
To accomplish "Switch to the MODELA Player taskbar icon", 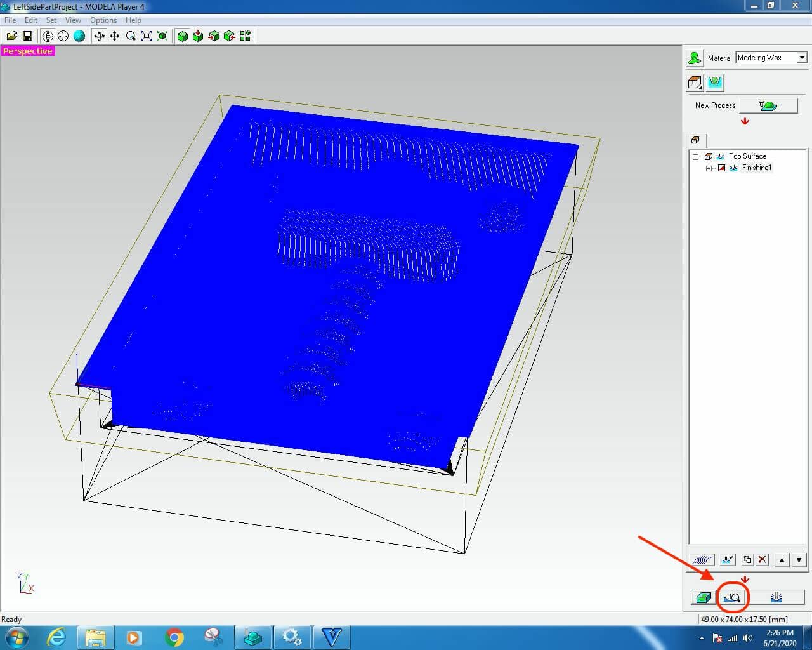I will [x=253, y=637].
